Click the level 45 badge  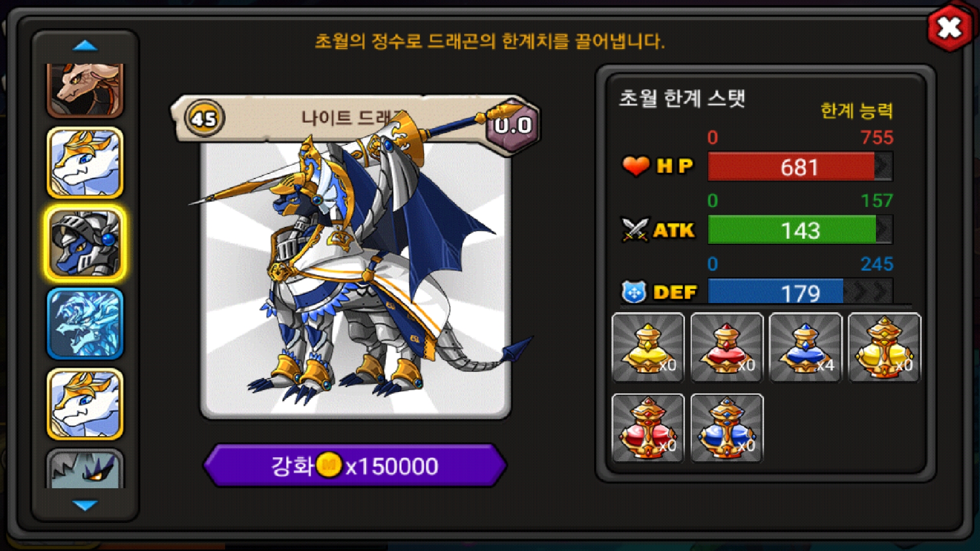(x=204, y=119)
